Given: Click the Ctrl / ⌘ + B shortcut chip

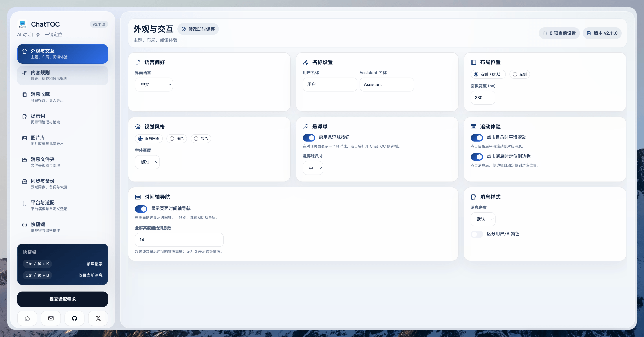Looking at the screenshot, I should coord(38,275).
